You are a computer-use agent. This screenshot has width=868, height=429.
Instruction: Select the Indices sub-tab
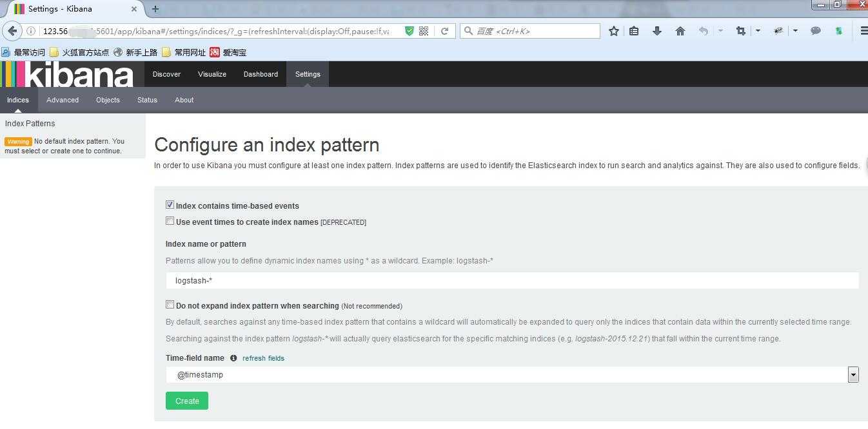[18, 100]
